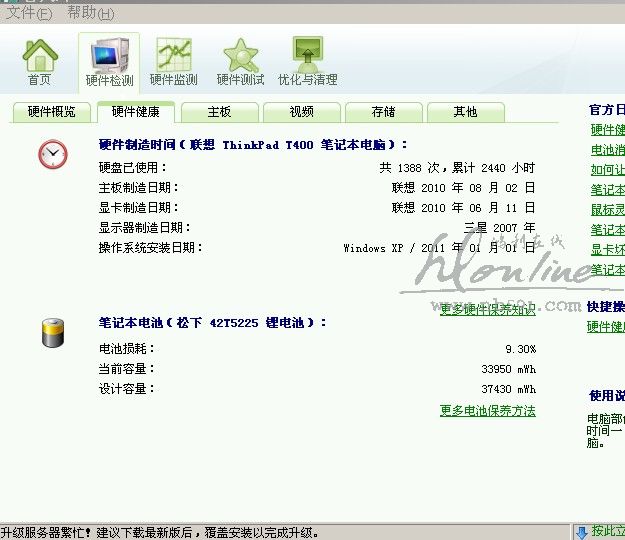Click the 首页 home icon
Screen dimensions: 625x540
point(40,61)
